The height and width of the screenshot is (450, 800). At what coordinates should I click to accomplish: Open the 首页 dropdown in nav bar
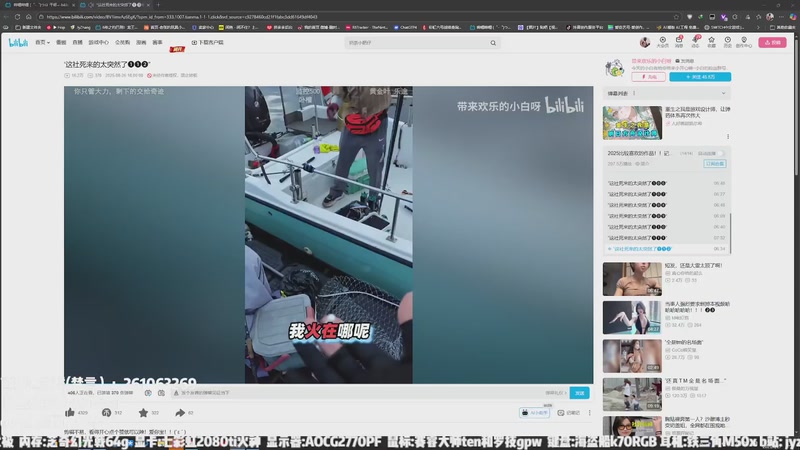pos(42,42)
